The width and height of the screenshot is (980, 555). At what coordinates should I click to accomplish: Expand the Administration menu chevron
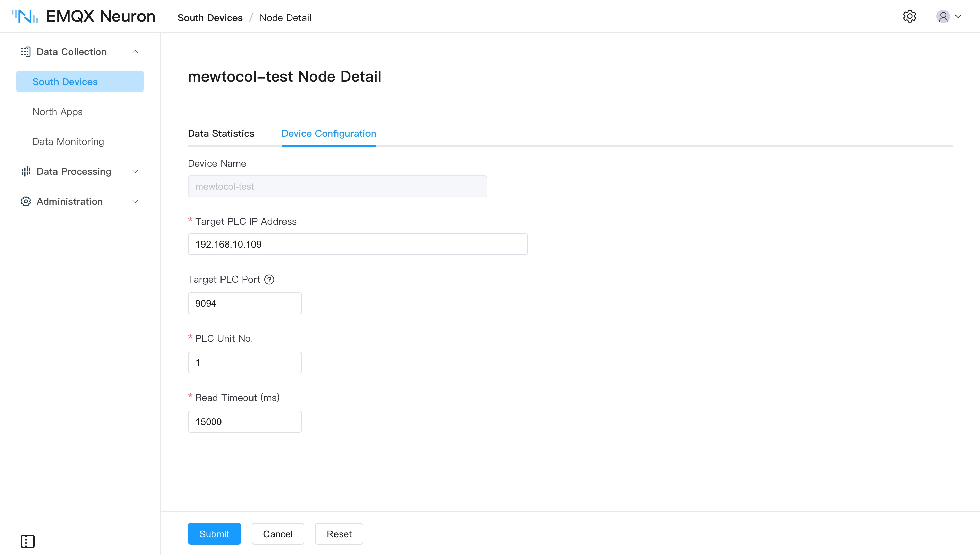[135, 201]
